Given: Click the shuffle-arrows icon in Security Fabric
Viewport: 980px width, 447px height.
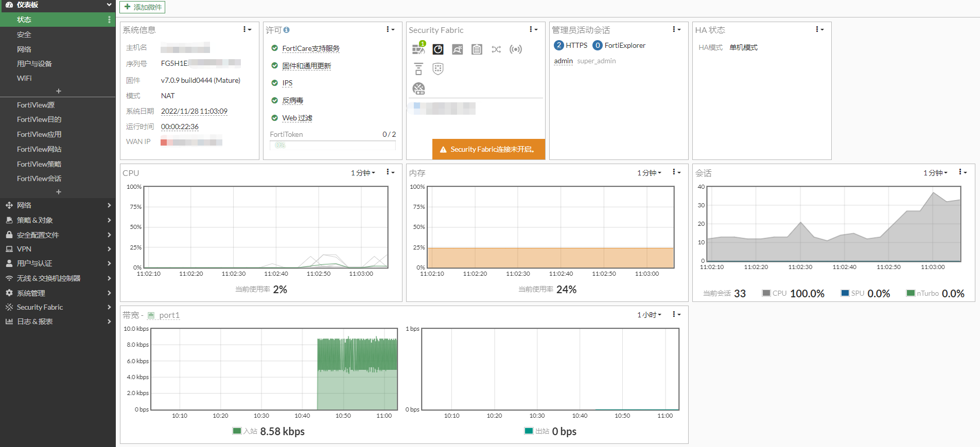Looking at the screenshot, I should (x=496, y=49).
